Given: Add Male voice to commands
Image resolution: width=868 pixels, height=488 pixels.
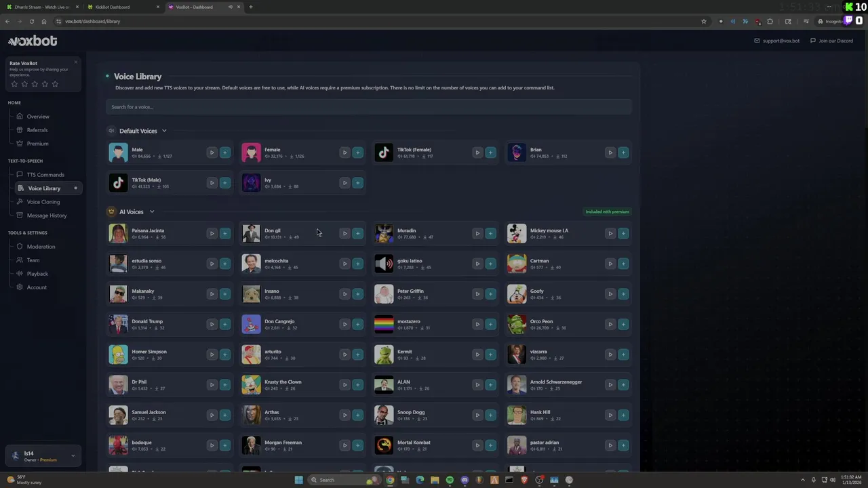Looking at the screenshot, I should (224, 152).
